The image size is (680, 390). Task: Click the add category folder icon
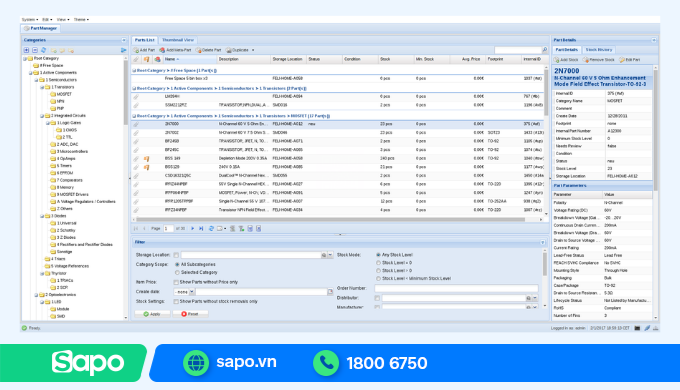coord(54,50)
